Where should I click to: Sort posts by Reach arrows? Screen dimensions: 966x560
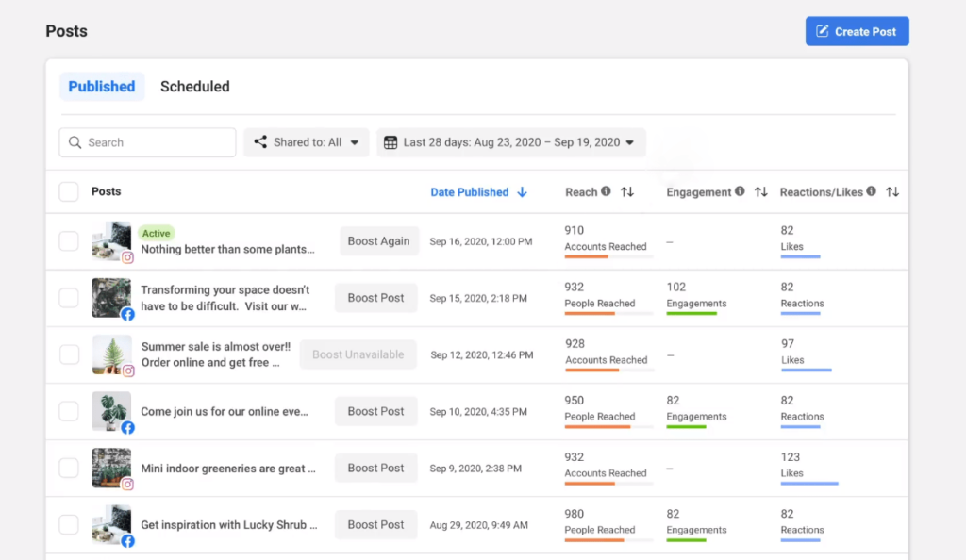(627, 192)
